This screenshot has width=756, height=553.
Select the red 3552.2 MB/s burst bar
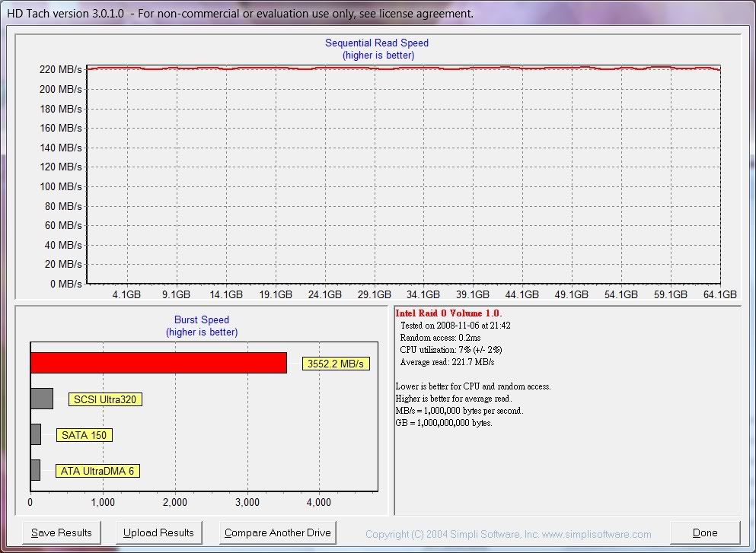pos(158,363)
